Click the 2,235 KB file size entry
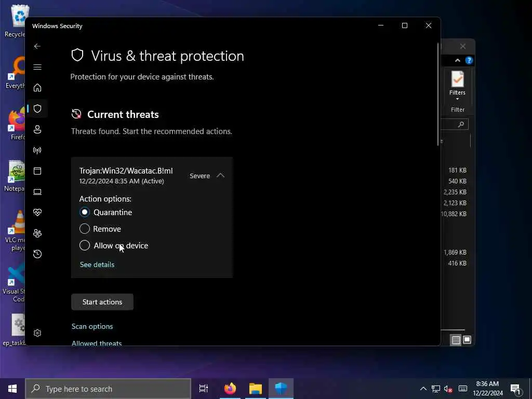532x399 pixels. [x=455, y=192]
